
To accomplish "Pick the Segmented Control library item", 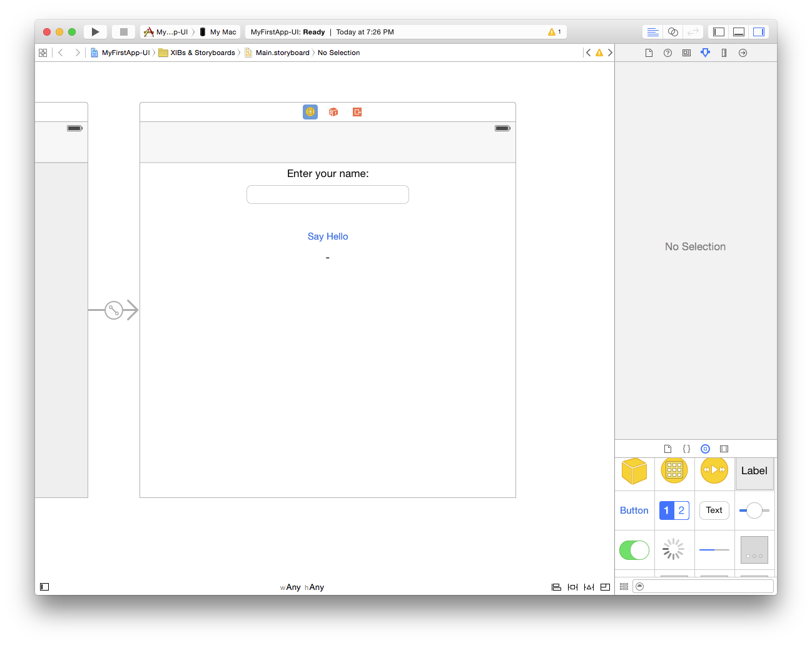I will point(674,510).
